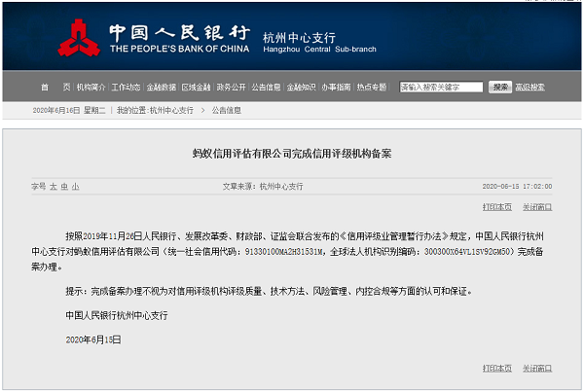Select the 公告信息 navigation menu item
Image resolution: width=584 pixels, height=392 pixels.
(266, 88)
